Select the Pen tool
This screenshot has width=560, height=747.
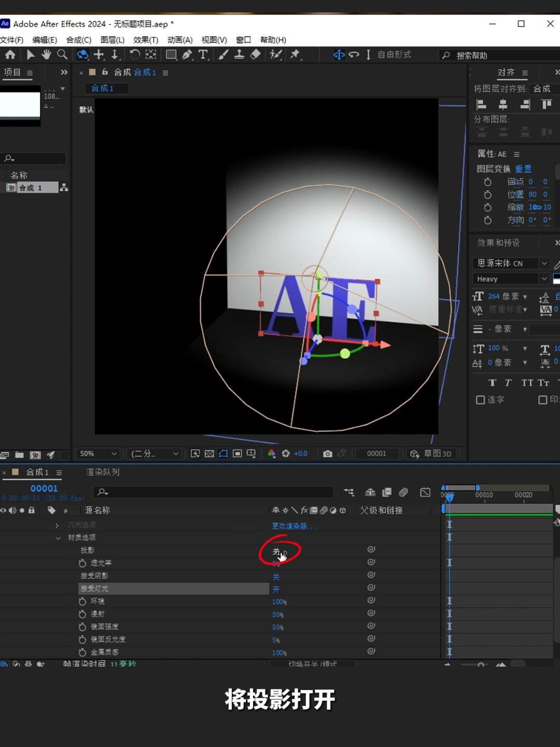pyautogui.click(x=187, y=54)
